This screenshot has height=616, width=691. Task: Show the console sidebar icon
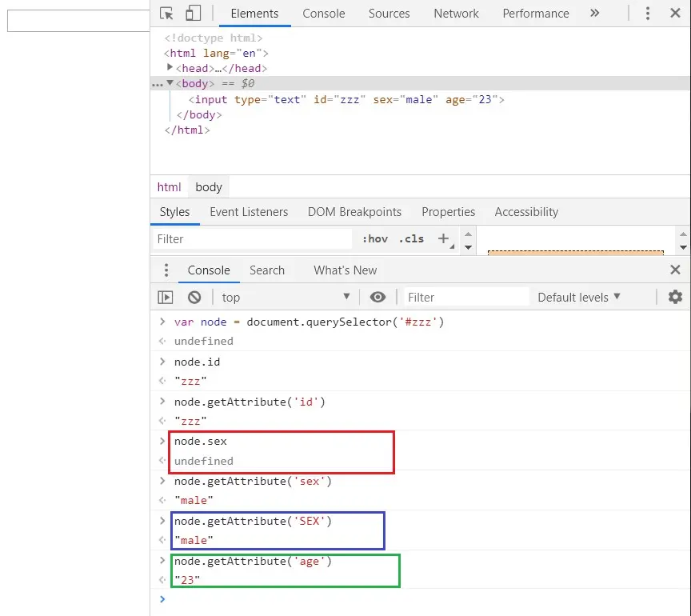(x=166, y=297)
